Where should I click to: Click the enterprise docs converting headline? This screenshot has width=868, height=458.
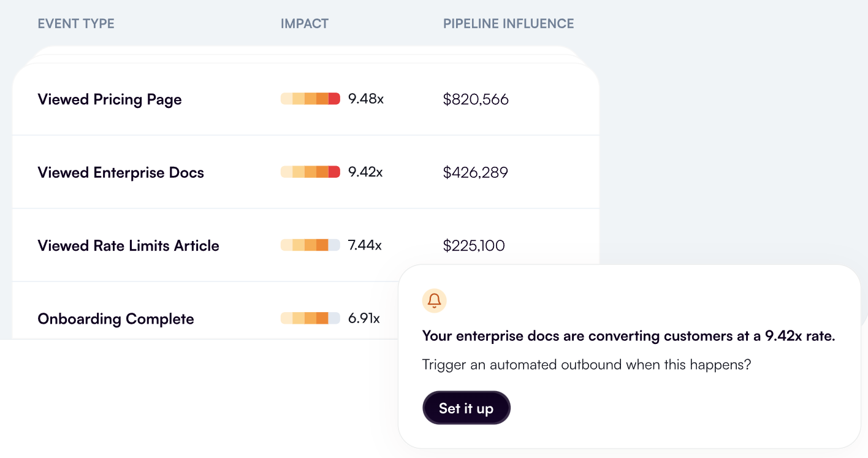click(629, 336)
